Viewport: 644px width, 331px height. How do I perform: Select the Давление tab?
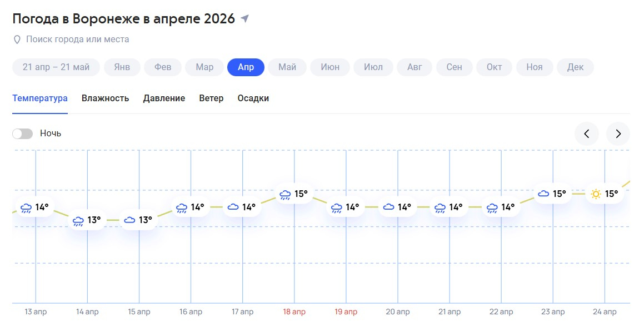coord(164,98)
